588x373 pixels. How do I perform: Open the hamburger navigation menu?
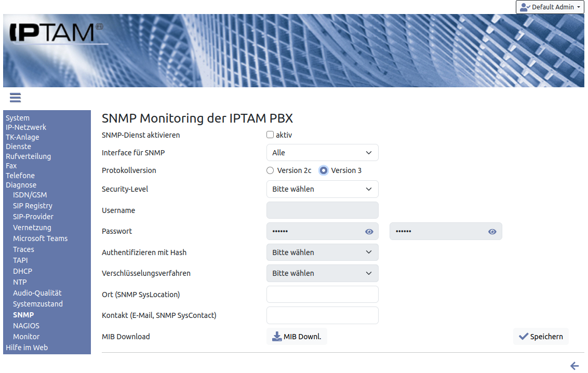(15, 98)
